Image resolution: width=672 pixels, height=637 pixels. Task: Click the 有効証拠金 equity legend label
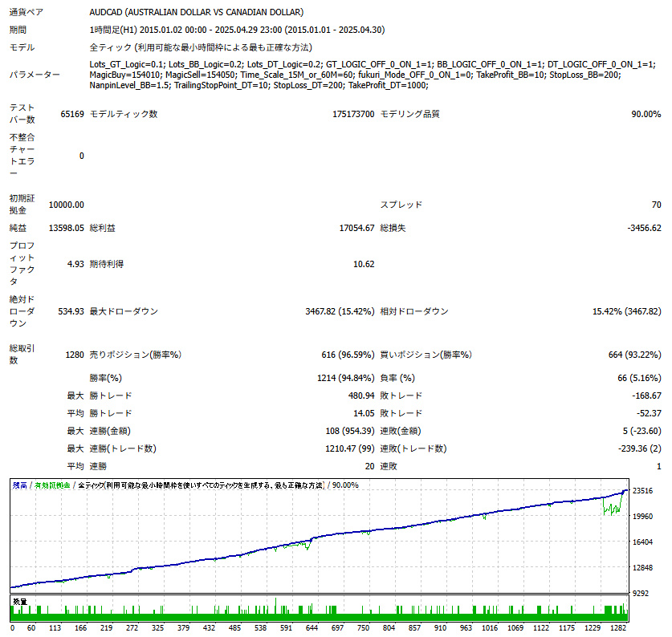pyautogui.click(x=52, y=485)
